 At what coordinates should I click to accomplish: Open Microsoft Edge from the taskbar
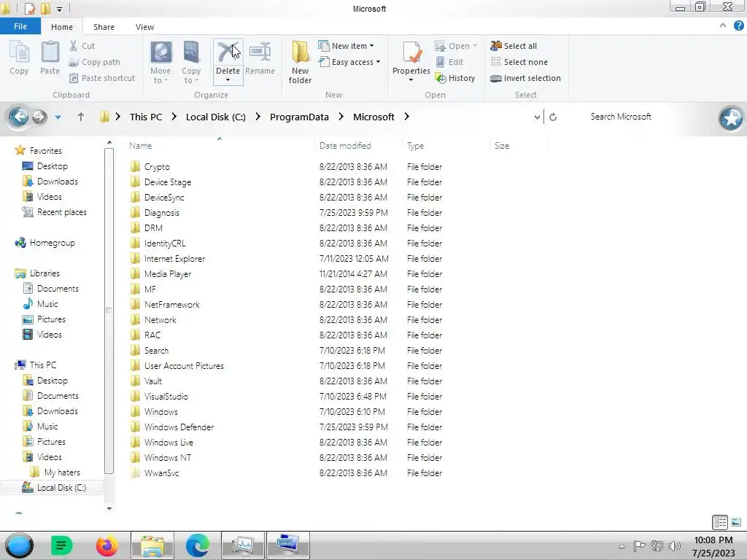197,545
